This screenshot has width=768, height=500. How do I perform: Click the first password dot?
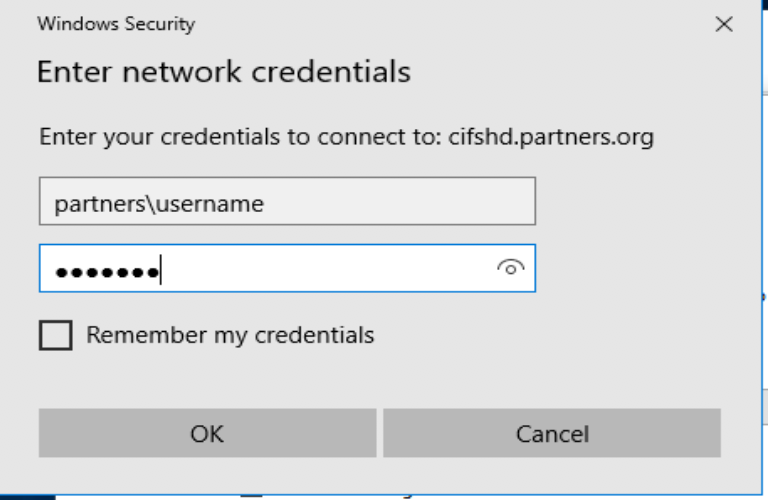coord(61,272)
